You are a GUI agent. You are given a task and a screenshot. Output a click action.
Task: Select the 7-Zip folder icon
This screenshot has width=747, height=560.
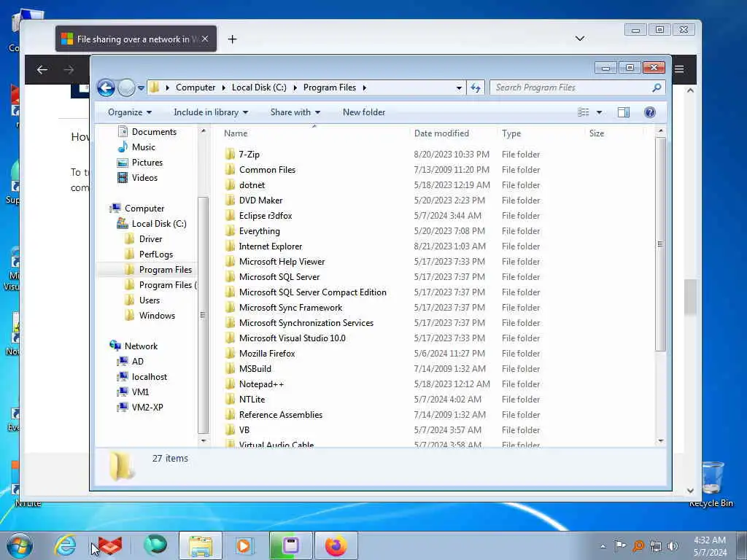(230, 154)
